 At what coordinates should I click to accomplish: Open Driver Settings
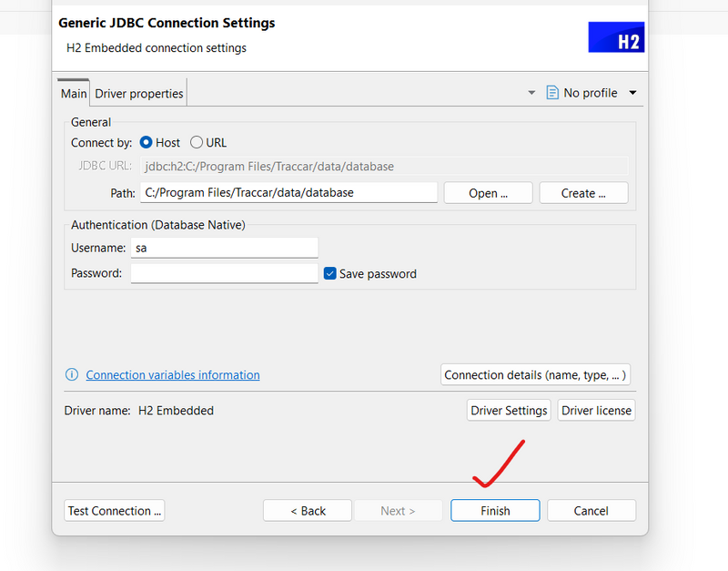click(509, 410)
